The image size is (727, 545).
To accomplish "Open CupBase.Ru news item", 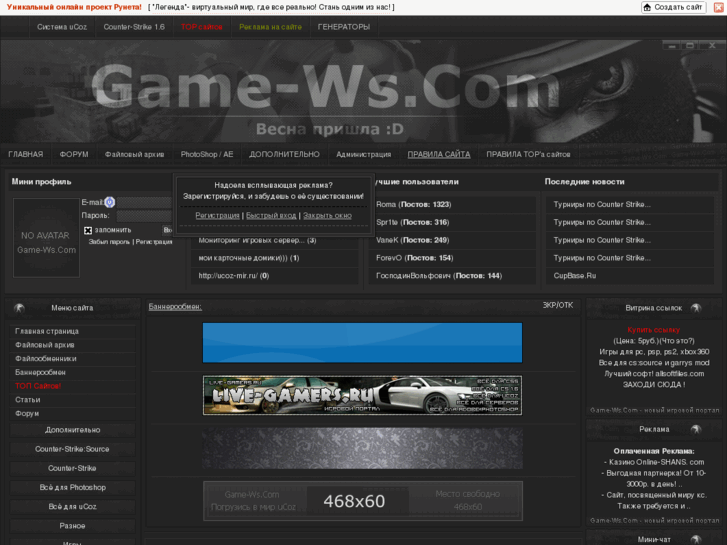I will 574,276.
